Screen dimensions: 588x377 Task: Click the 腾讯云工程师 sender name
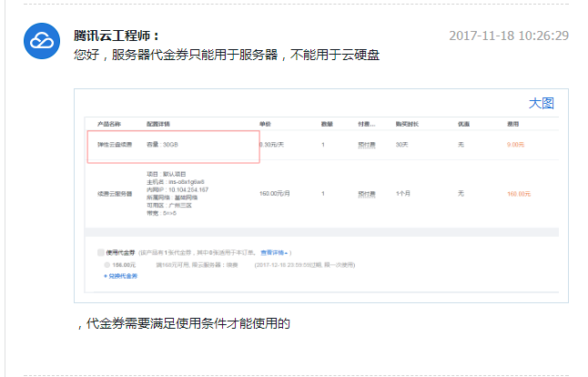click(117, 36)
